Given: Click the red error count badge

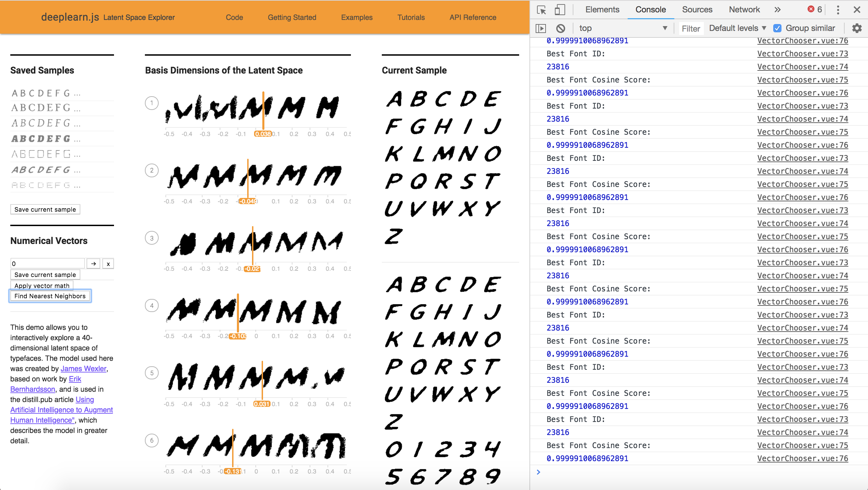Looking at the screenshot, I should click(x=815, y=9).
